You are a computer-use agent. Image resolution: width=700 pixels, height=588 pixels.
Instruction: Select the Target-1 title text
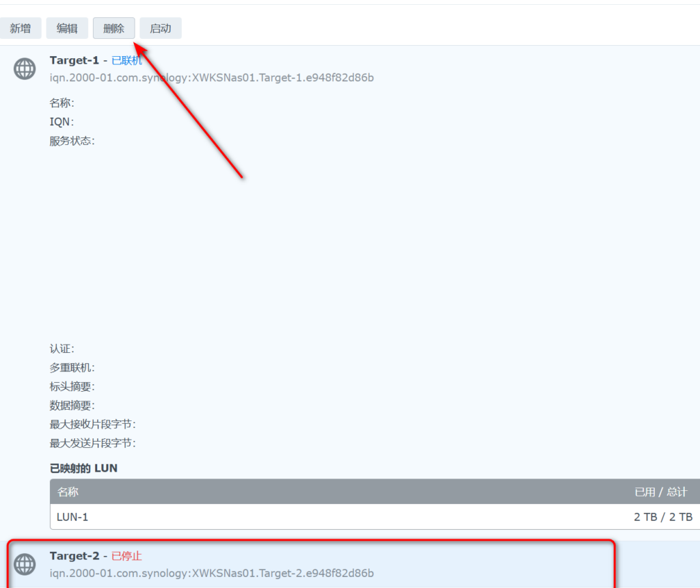(x=74, y=61)
